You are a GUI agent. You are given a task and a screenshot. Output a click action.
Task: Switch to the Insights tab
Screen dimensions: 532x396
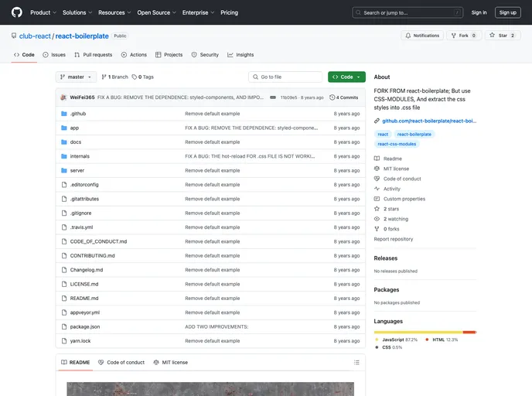coord(240,55)
